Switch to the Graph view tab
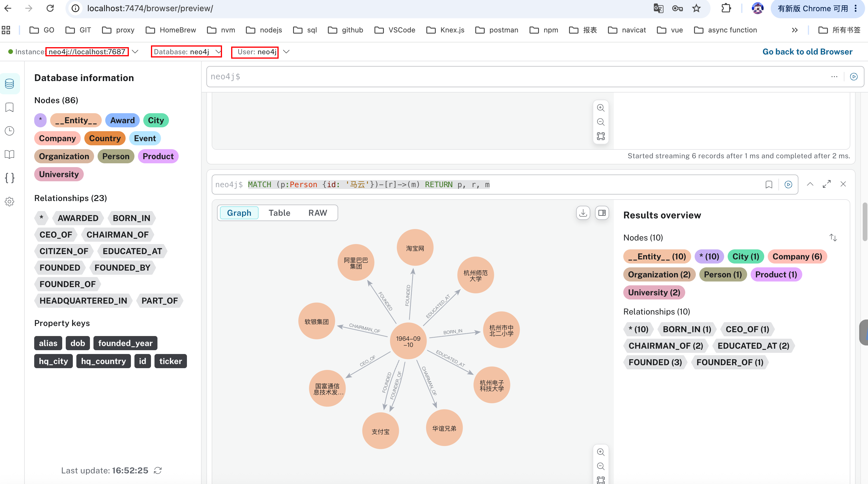The height and width of the screenshot is (484, 868). coord(239,213)
